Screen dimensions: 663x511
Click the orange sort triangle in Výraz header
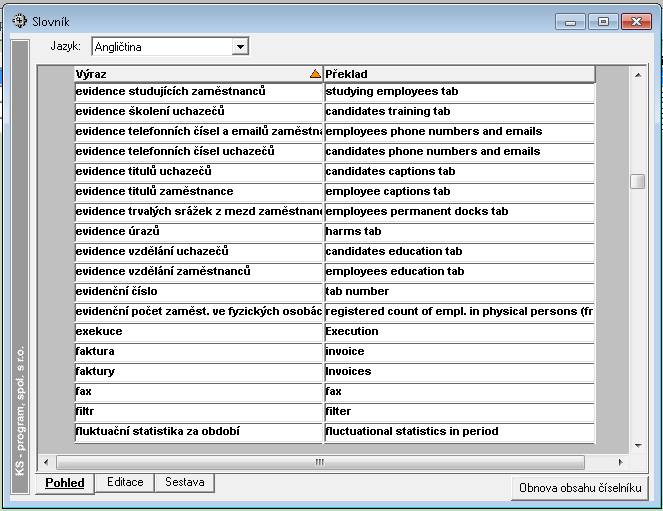point(315,74)
